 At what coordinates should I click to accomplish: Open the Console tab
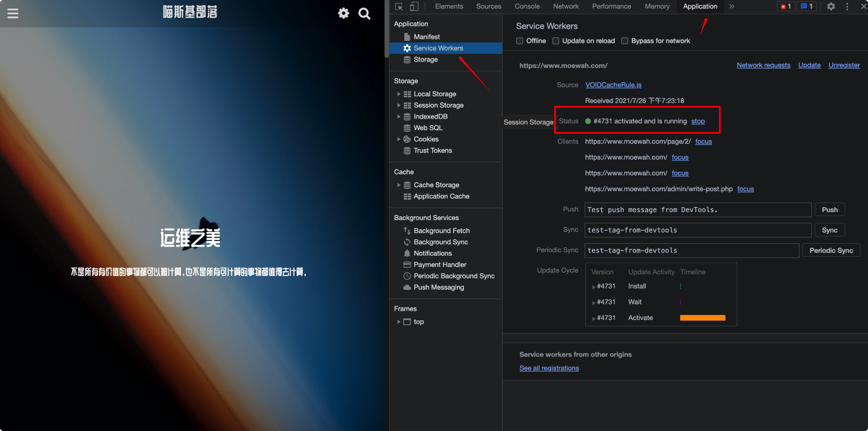point(527,7)
